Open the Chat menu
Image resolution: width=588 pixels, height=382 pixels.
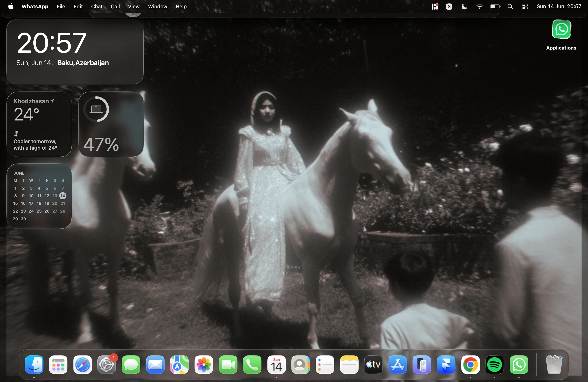tap(97, 7)
